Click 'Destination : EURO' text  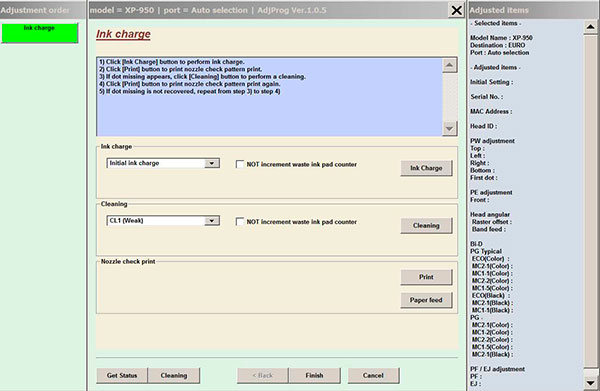pyautogui.click(x=497, y=45)
